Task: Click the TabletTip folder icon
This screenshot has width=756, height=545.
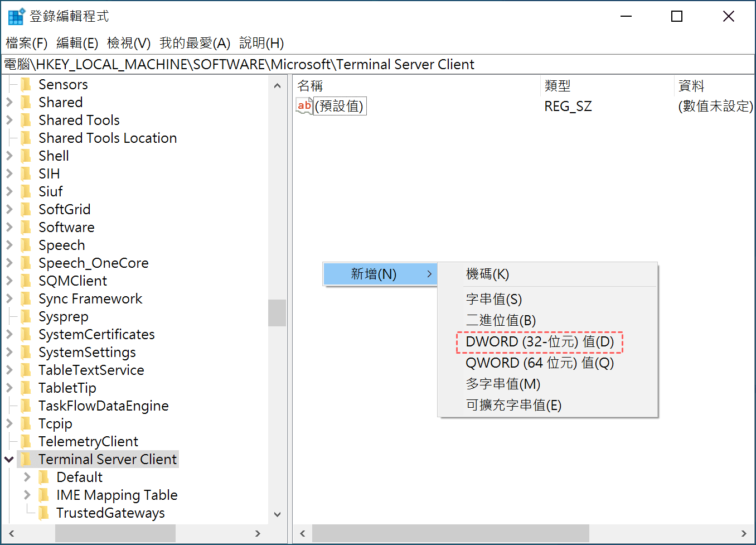Action: pyautogui.click(x=26, y=388)
